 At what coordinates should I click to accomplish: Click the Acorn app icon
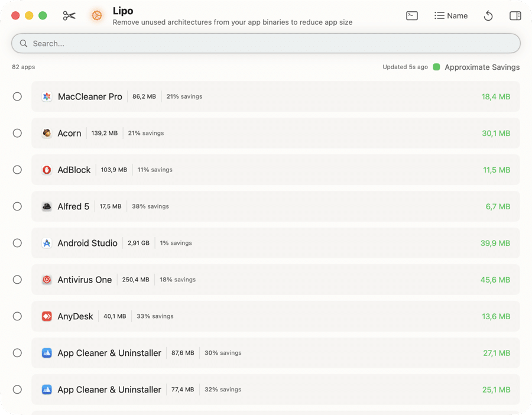[x=47, y=133]
